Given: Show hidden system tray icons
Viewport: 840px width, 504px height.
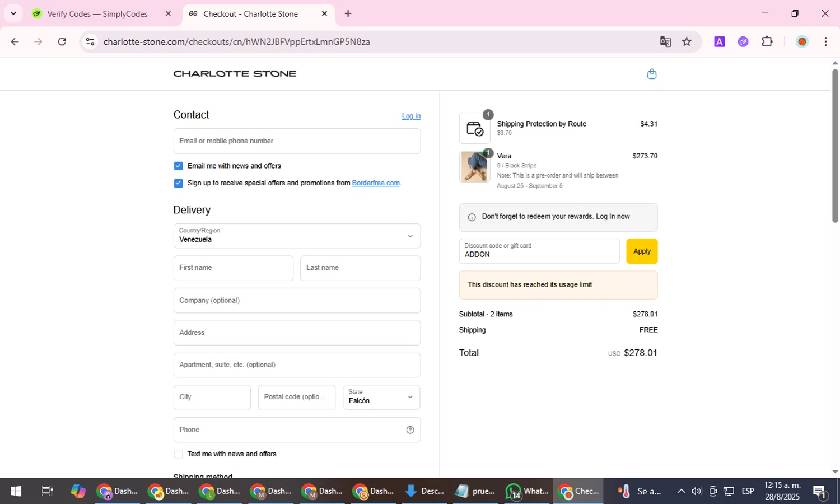Looking at the screenshot, I should click(x=681, y=491).
